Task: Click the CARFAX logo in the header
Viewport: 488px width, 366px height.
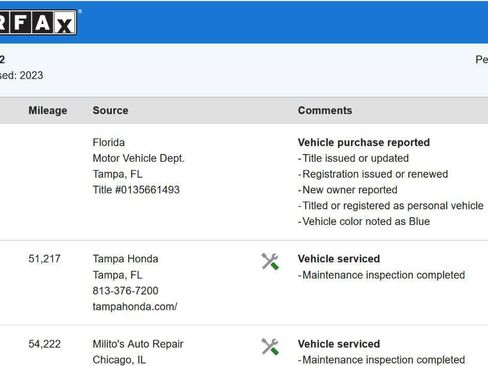Action: tap(38, 22)
